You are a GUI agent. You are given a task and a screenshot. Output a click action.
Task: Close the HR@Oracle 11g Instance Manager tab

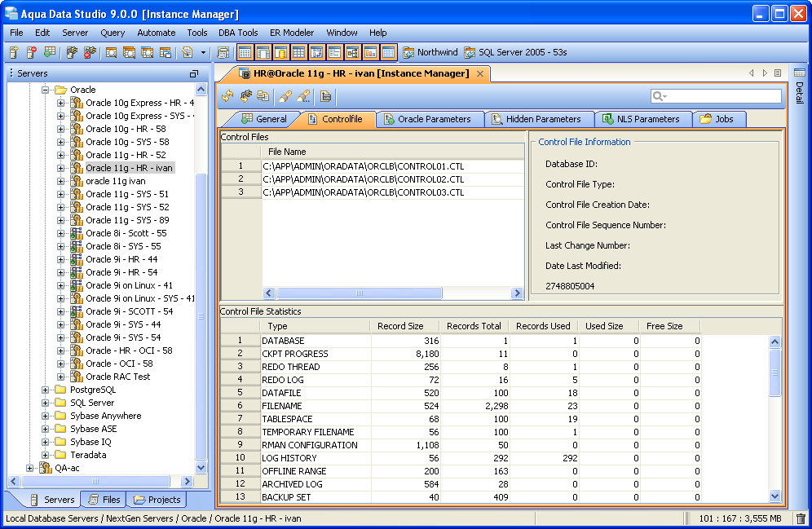(x=480, y=73)
